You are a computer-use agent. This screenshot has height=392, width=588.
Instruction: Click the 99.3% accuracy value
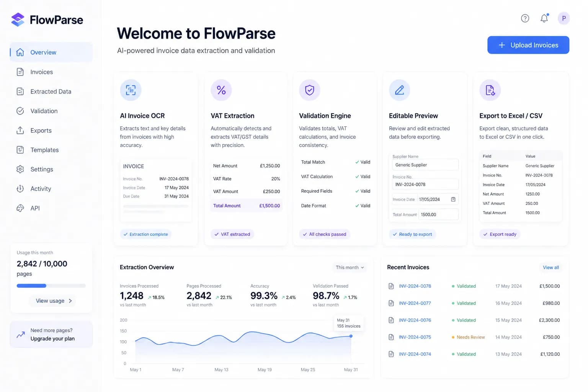point(264,296)
